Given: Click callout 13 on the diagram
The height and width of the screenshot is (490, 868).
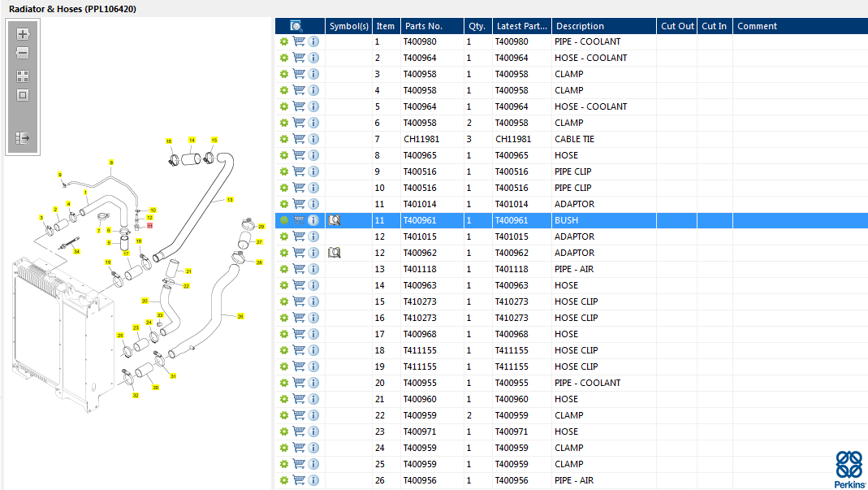Looking at the screenshot, I should [230, 199].
